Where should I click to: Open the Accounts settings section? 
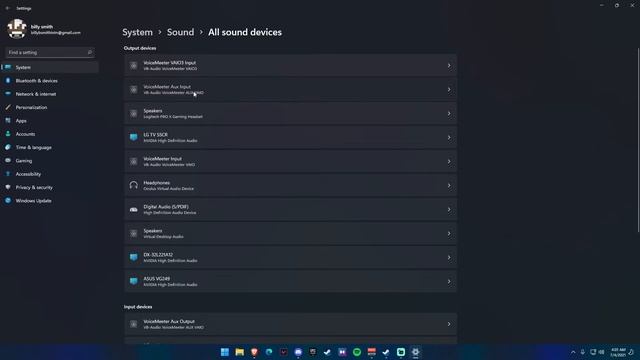click(50, 134)
